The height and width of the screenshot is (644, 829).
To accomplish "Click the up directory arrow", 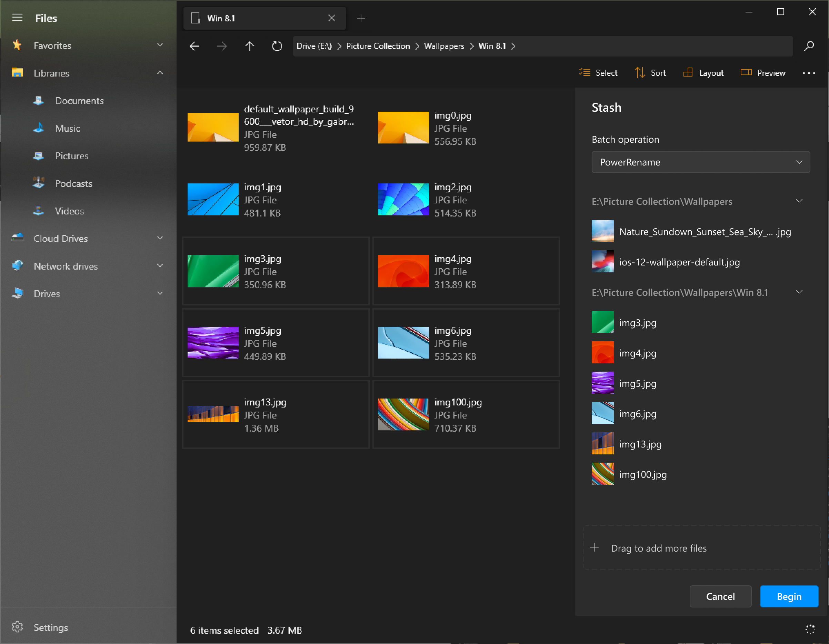I will [x=249, y=46].
